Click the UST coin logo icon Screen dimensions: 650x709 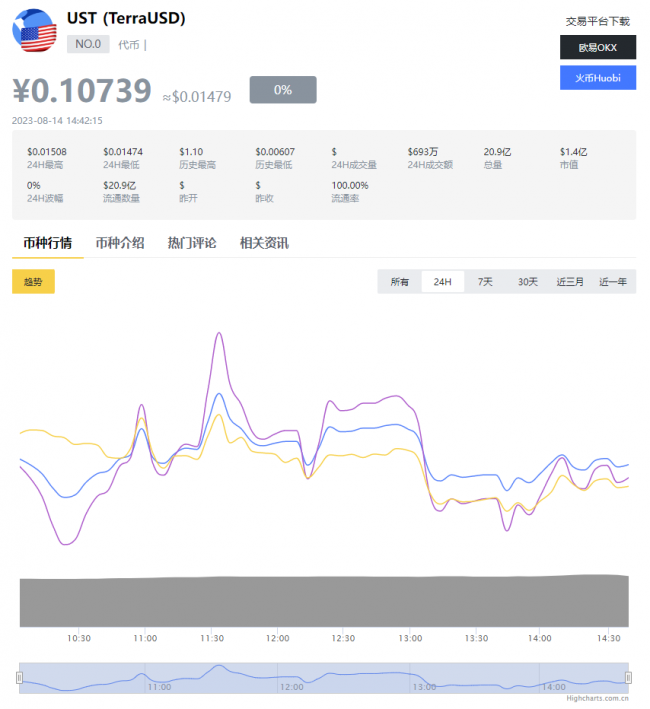pyautogui.click(x=34, y=30)
